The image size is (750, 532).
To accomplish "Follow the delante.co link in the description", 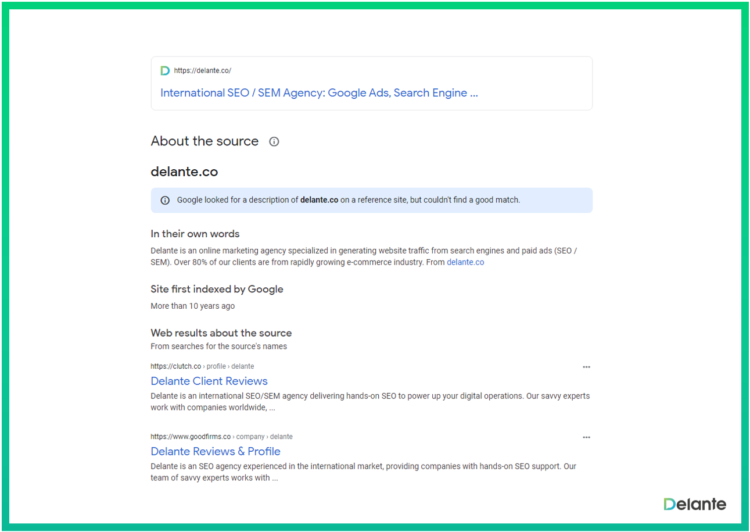I will pyautogui.click(x=465, y=262).
